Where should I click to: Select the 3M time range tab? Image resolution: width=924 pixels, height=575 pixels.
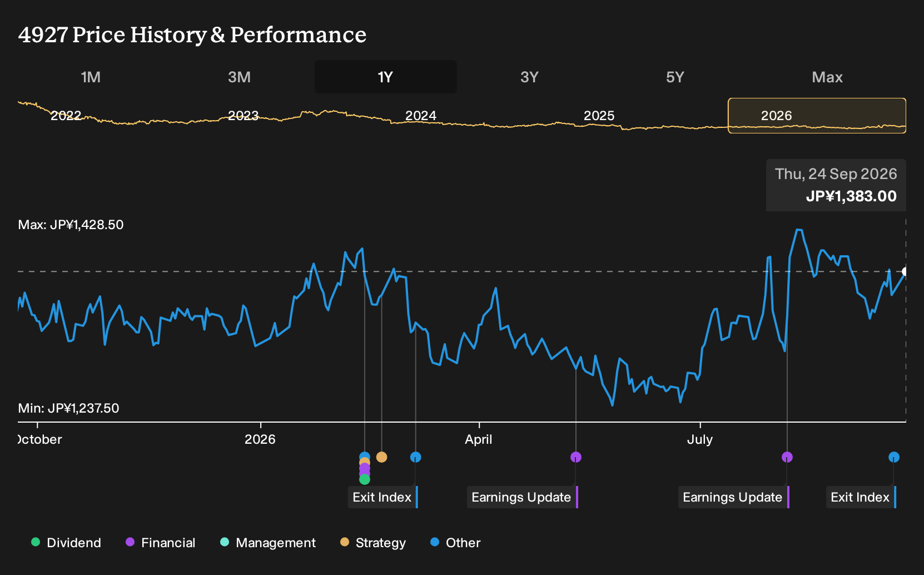coord(239,77)
